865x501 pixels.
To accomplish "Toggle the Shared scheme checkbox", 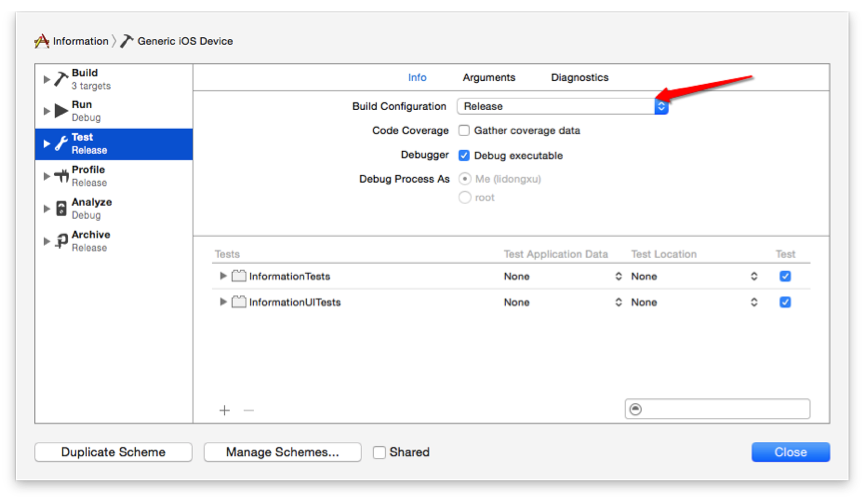I will click(379, 452).
